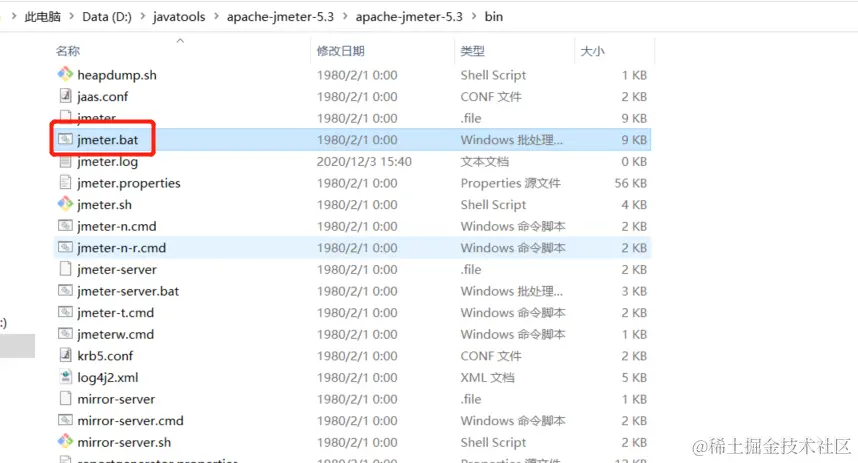Expand the chevron after Data (D:)
The height and width of the screenshot is (463, 858).
[143, 16]
